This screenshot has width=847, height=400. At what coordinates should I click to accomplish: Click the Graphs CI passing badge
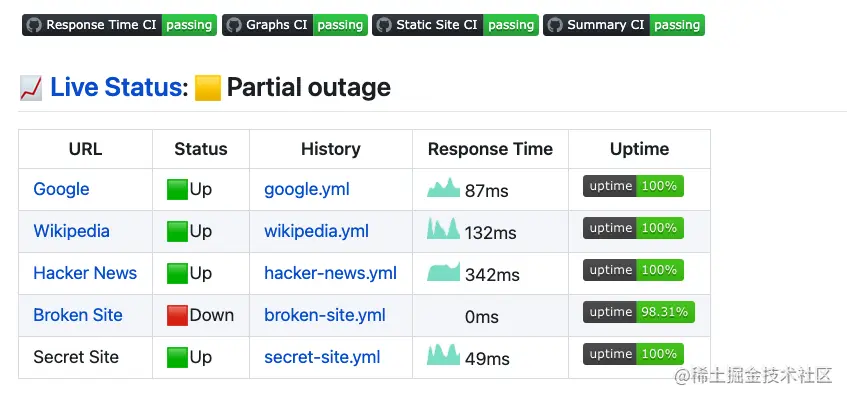[295, 25]
